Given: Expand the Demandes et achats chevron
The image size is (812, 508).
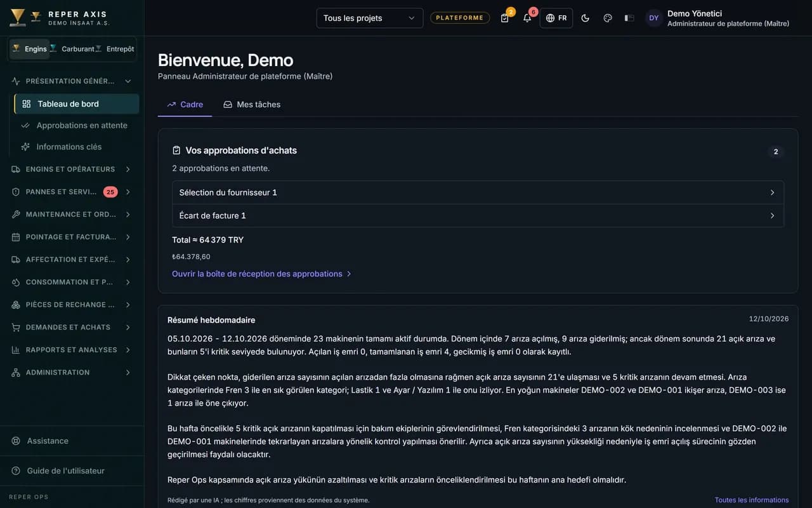Looking at the screenshot, I should tap(128, 327).
